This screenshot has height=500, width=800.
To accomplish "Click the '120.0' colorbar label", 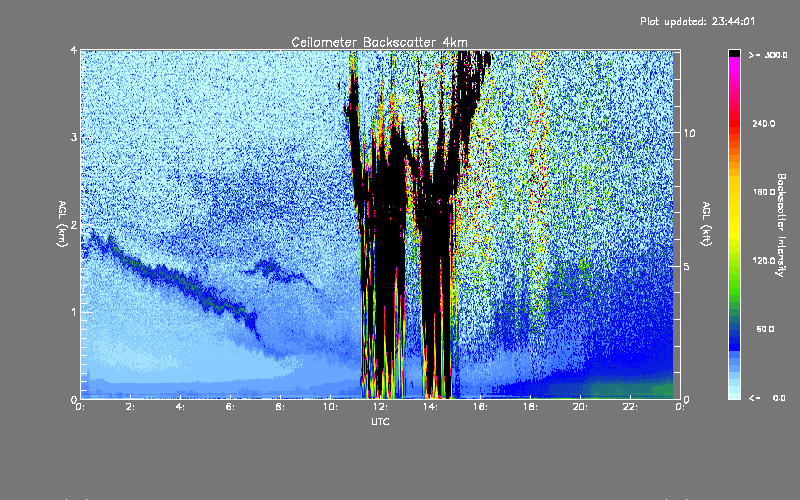I will coord(764,260).
